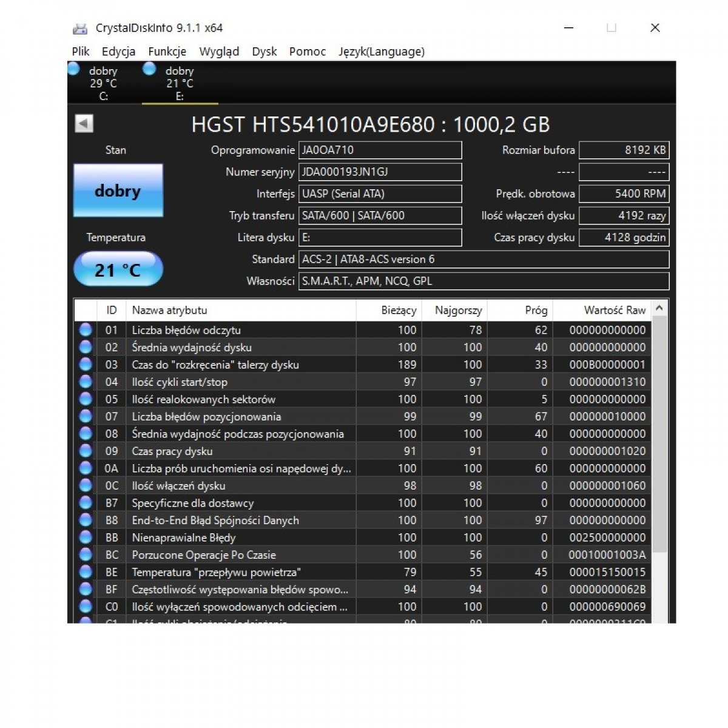Click the 21 °C temperature button
Image resolution: width=728 pixels, height=728 pixels.
point(118,269)
